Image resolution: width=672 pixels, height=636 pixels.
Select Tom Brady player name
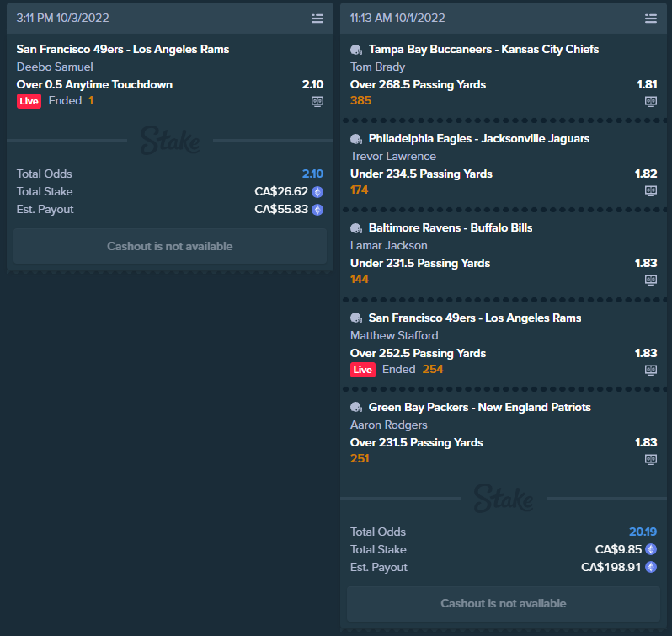coord(377,67)
